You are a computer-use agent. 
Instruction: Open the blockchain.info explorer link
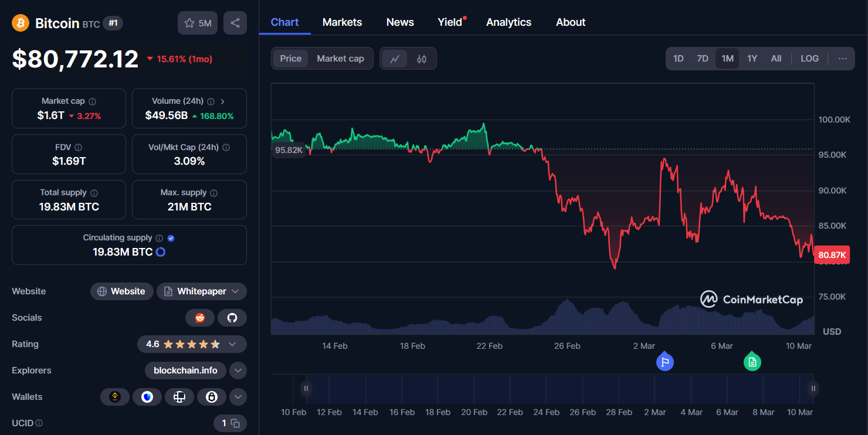click(185, 371)
